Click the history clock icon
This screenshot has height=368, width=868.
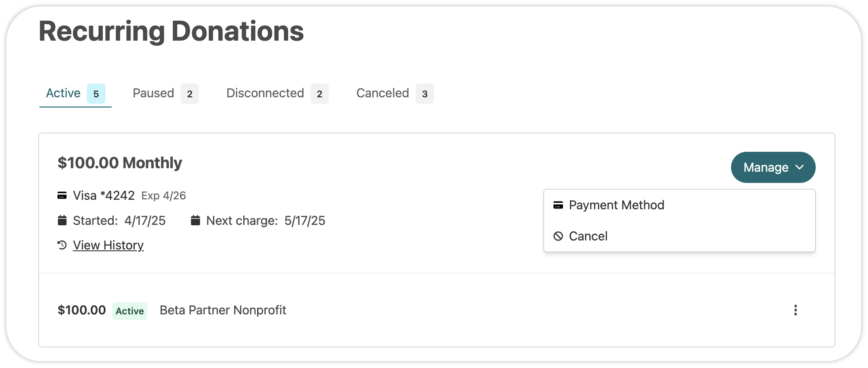click(x=62, y=245)
